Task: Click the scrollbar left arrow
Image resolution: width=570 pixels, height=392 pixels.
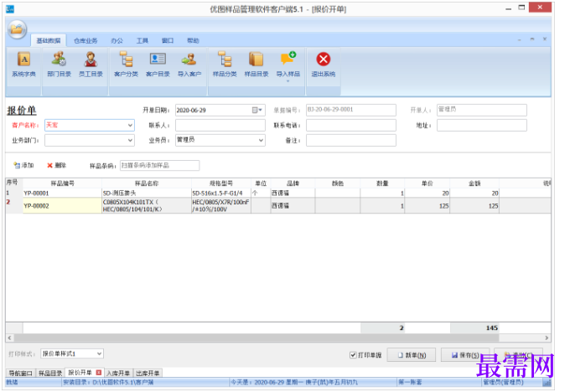Action: (9, 338)
